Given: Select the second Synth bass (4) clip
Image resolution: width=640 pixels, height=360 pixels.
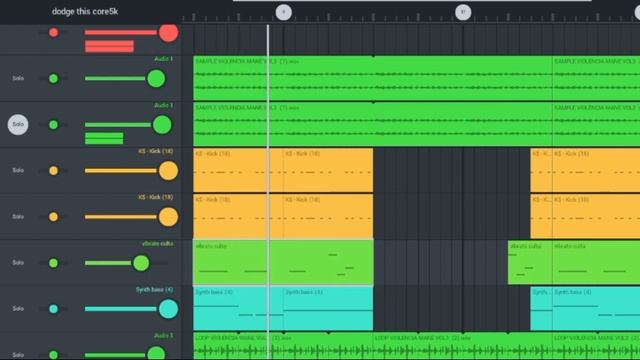Looking at the screenshot, I should (328, 309).
